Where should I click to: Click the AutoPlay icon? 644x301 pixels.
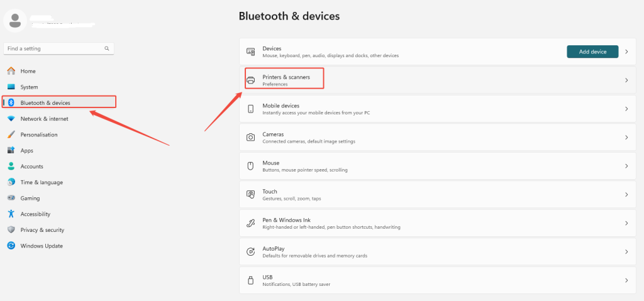[x=251, y=251]
